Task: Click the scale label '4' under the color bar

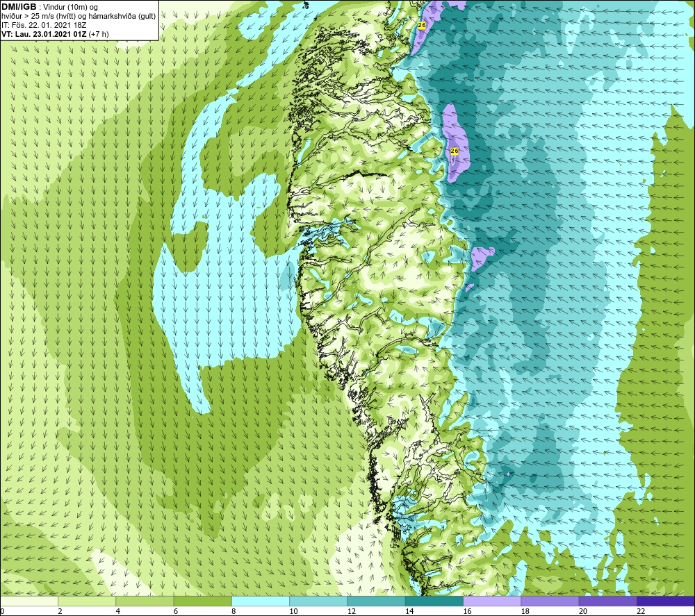Action: click(118, 611)
